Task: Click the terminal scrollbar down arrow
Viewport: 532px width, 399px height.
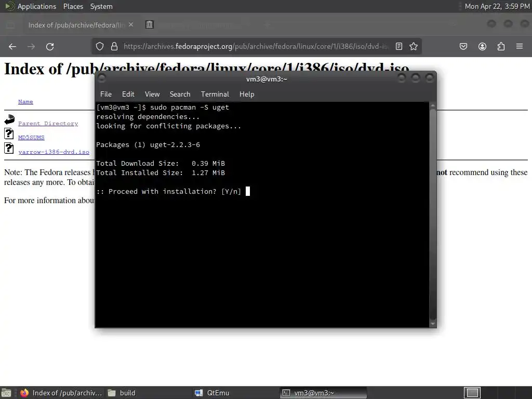Action: 433,324
